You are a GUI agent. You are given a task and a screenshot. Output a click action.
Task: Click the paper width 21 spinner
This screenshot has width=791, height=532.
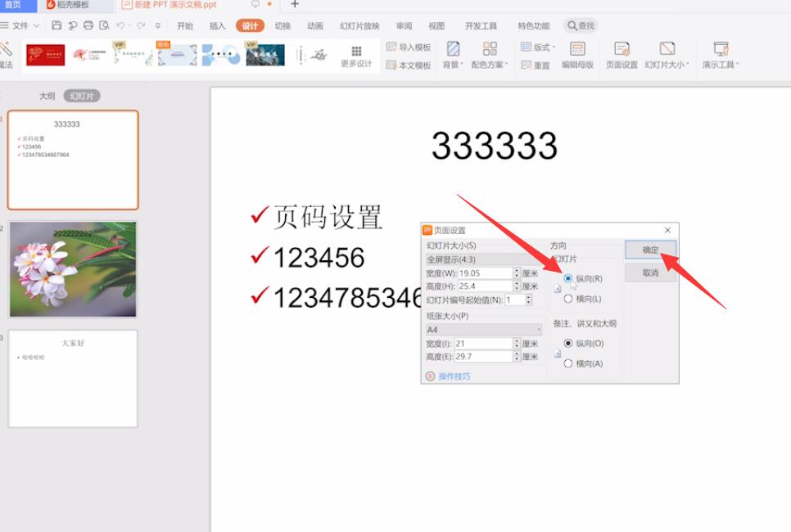[517, 344]
